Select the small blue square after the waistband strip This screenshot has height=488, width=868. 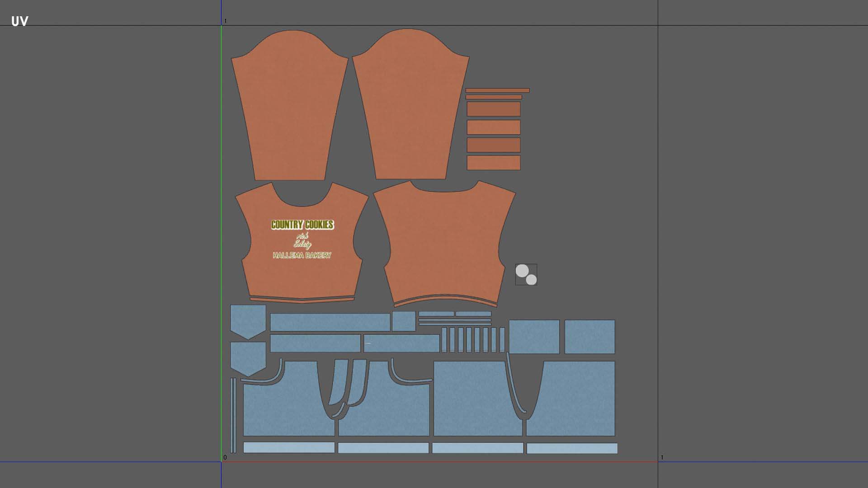coord(404,321)
